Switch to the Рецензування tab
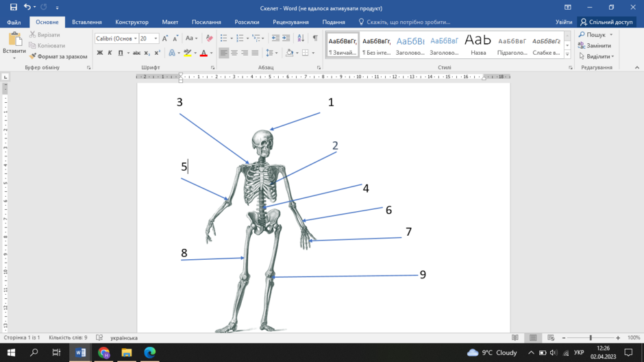 coord(290,22)
